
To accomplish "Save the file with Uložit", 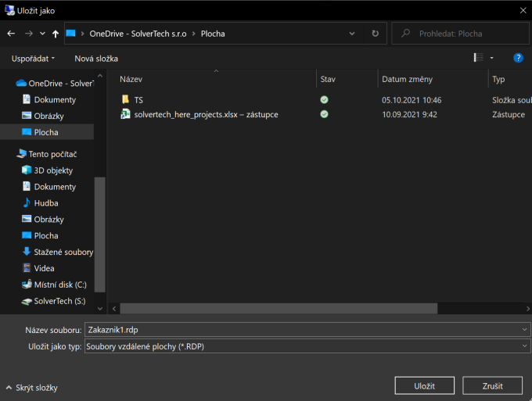I will coord(425,385).
